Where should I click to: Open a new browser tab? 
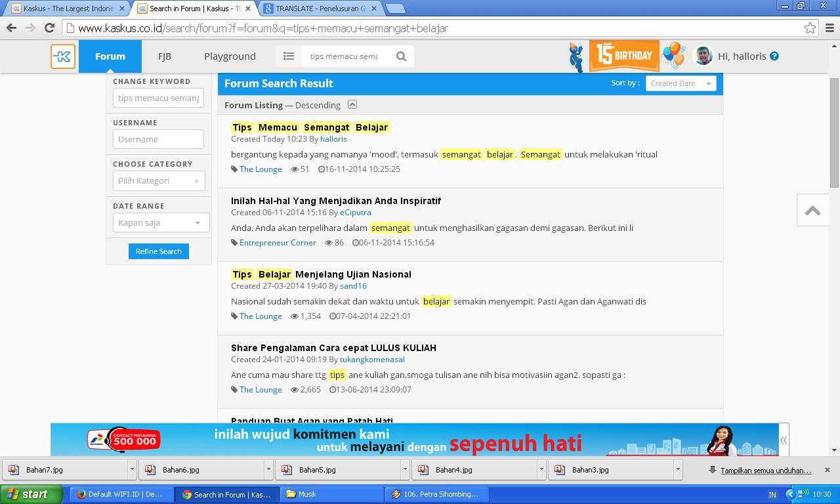point(395,9)
